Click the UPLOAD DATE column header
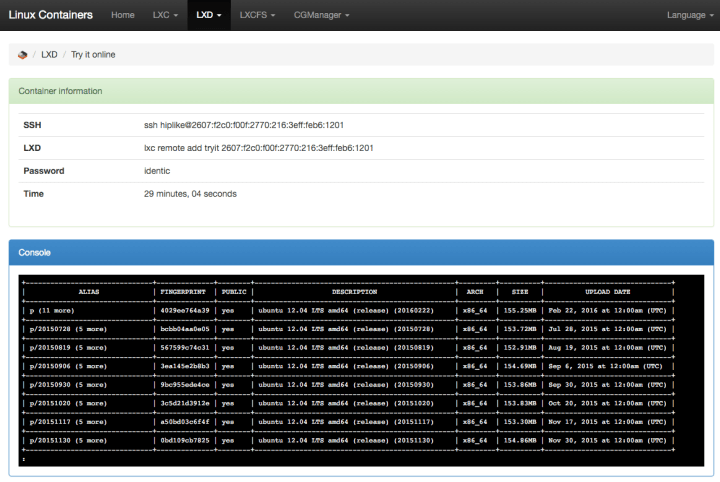720x482 pixels. (x=608, y=292)
